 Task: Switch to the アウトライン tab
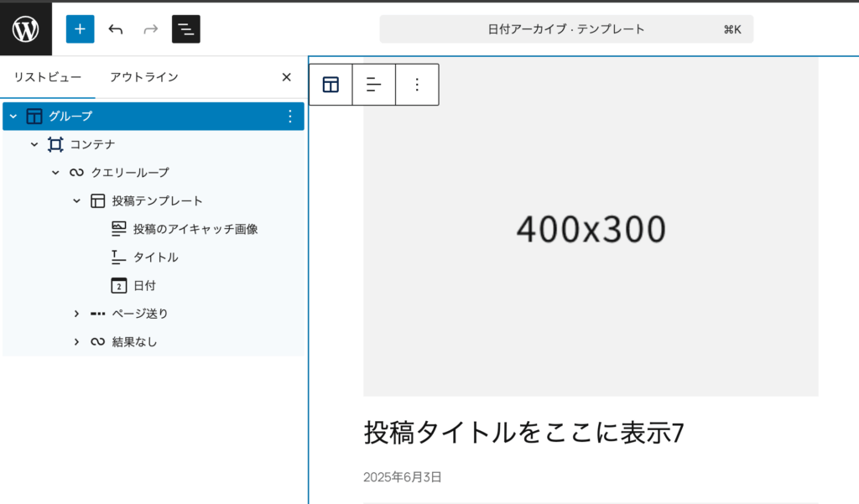click(144, 77)
